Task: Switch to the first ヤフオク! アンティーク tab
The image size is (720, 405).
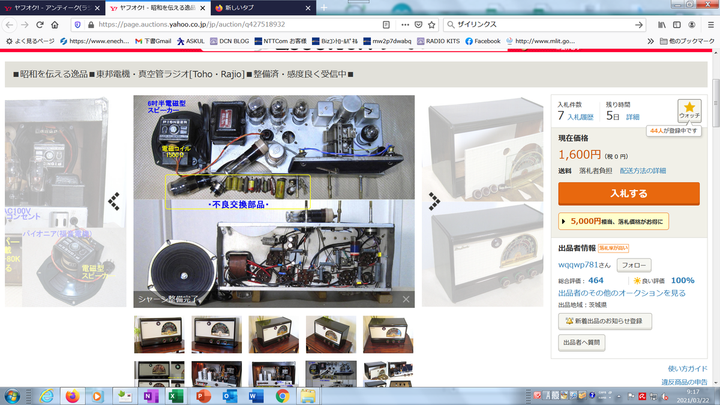Action: (50, 7)
